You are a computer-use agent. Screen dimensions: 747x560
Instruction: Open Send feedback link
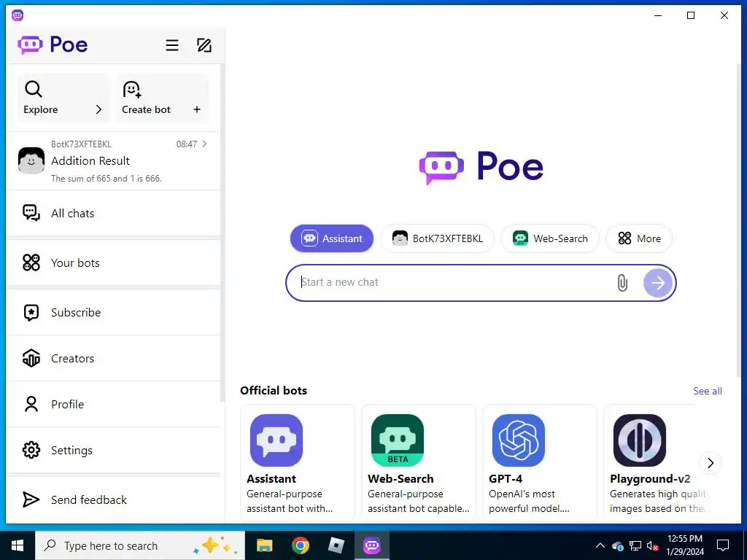click(x=113, y=499)
